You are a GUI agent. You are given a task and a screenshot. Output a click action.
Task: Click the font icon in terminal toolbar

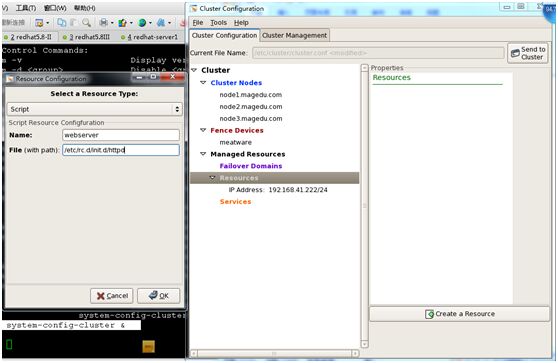[x=161, y=23]
